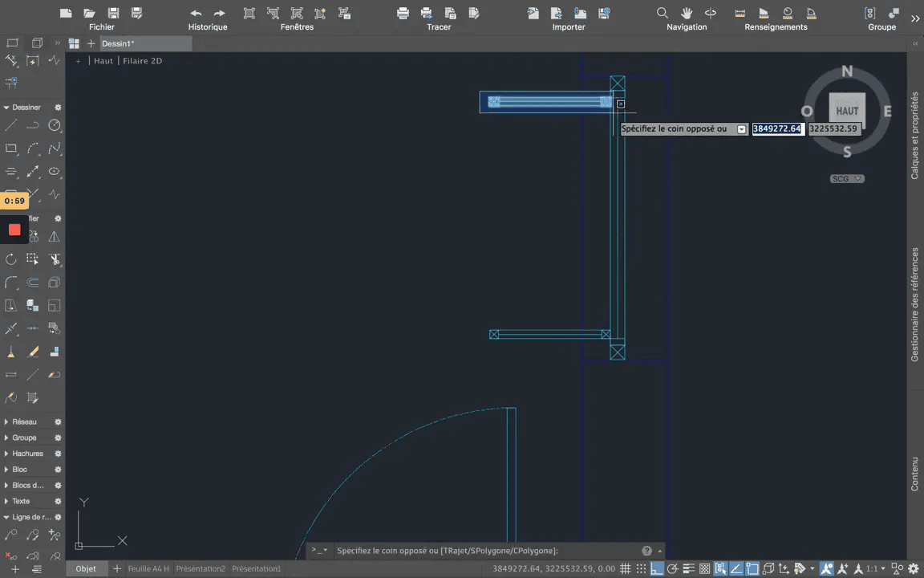Collapse the Dessiner panel
The height and width of the screenshot is (578, 924).
point(6,108)
